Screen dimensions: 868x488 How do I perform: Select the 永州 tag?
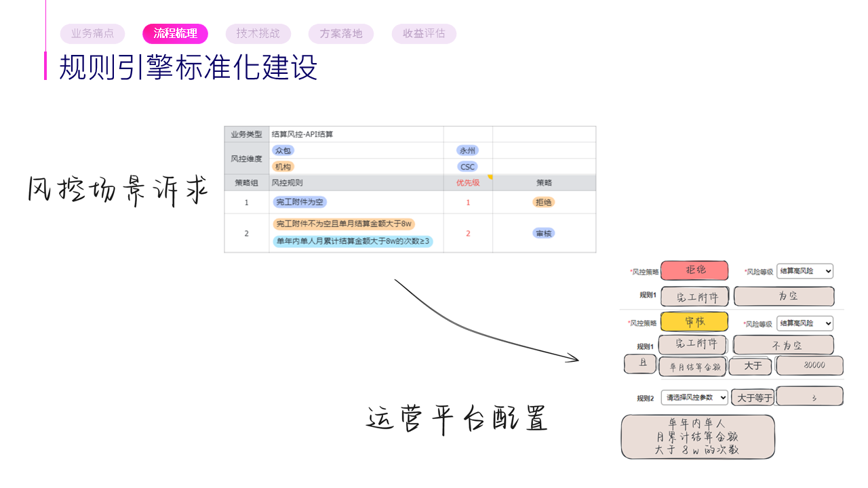pyautogui.click(x=467, y=150)
